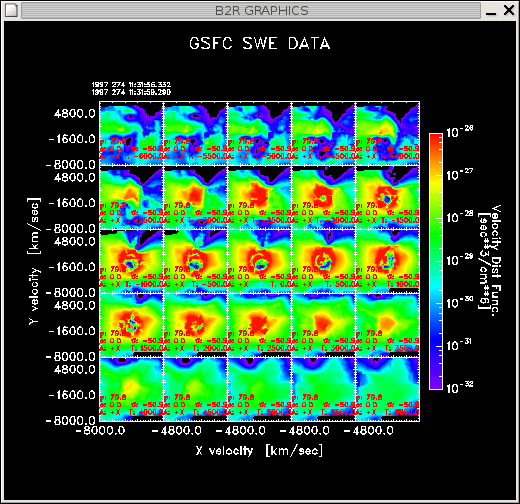Pick the panel with T: -3000

point(195,197)
